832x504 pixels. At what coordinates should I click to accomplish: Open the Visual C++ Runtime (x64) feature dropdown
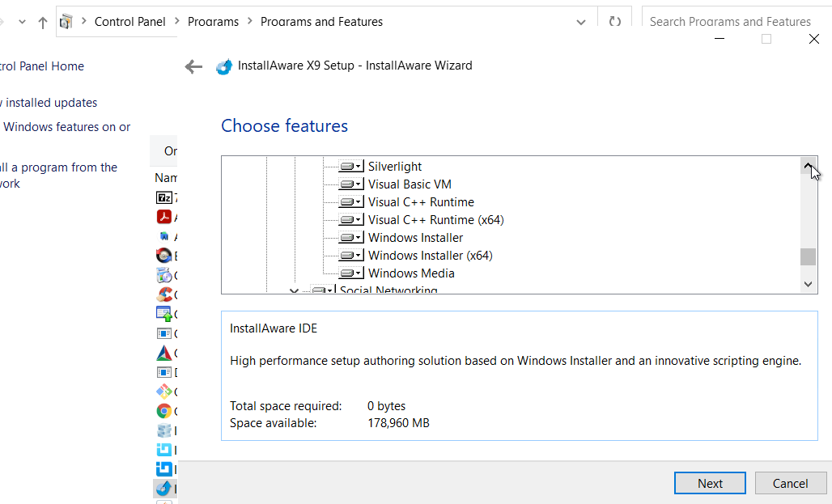click(351, 220)
